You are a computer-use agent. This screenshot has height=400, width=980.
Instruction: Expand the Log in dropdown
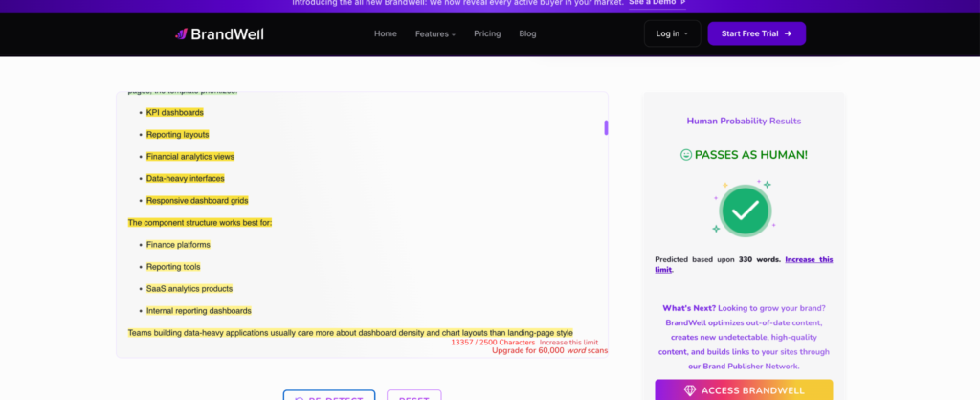pos(672,33)
